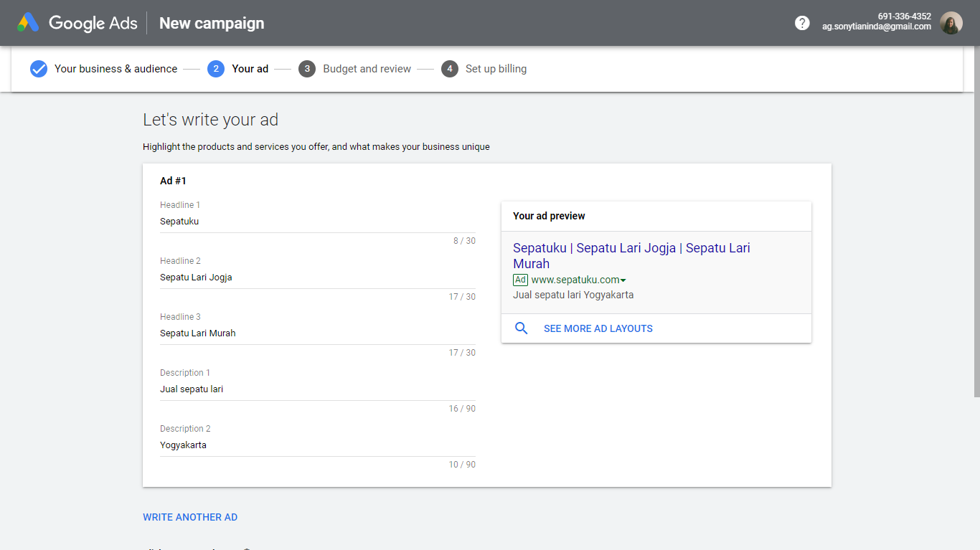Click the www.sepatuku.com display URL
This screenshot has height=550, width=980.
[x=575, y=280]
